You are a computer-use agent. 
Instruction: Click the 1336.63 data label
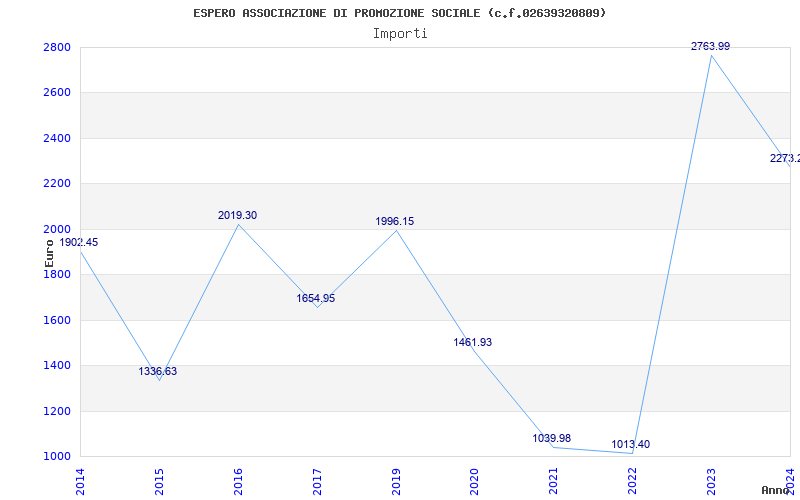[x=158, y=371]
